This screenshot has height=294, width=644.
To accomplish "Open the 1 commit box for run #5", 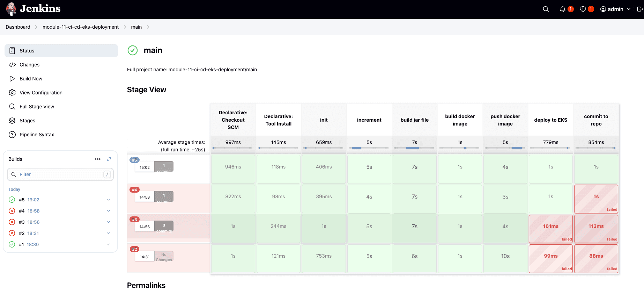I will [164, 167].
